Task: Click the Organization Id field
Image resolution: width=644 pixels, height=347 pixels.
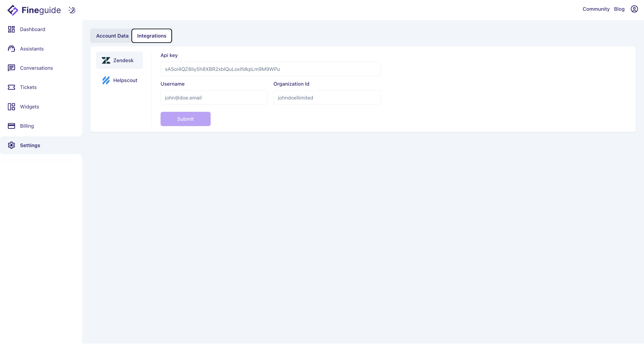Action: click(x=327, y=98)
